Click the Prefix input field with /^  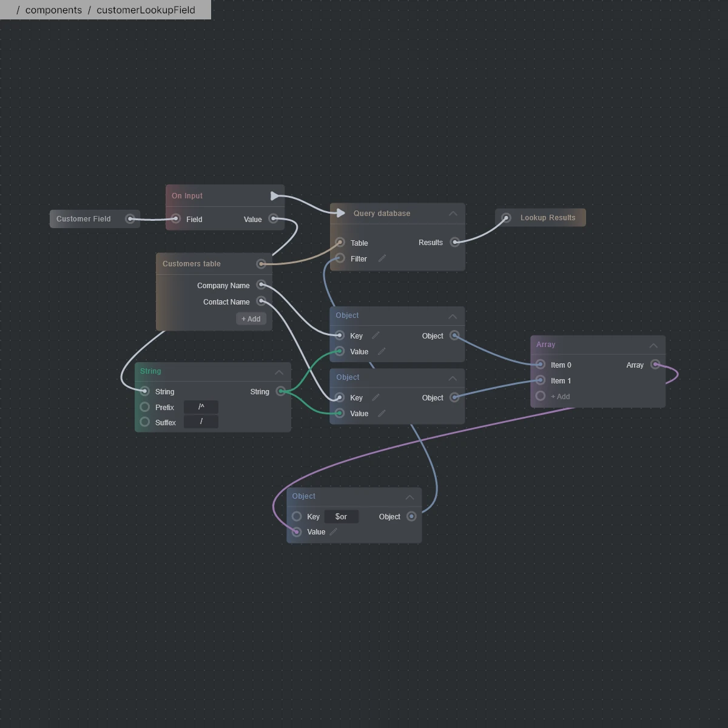[x=201, y=407]
